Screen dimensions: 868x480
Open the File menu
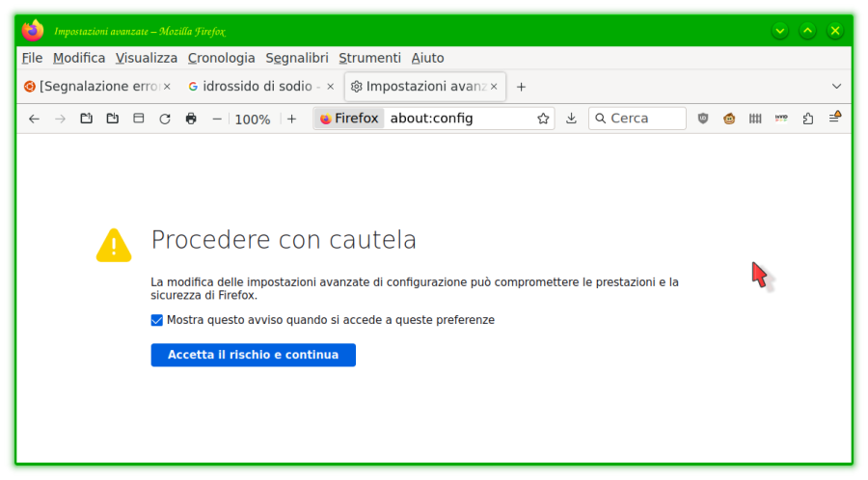[x=32, y=58]
